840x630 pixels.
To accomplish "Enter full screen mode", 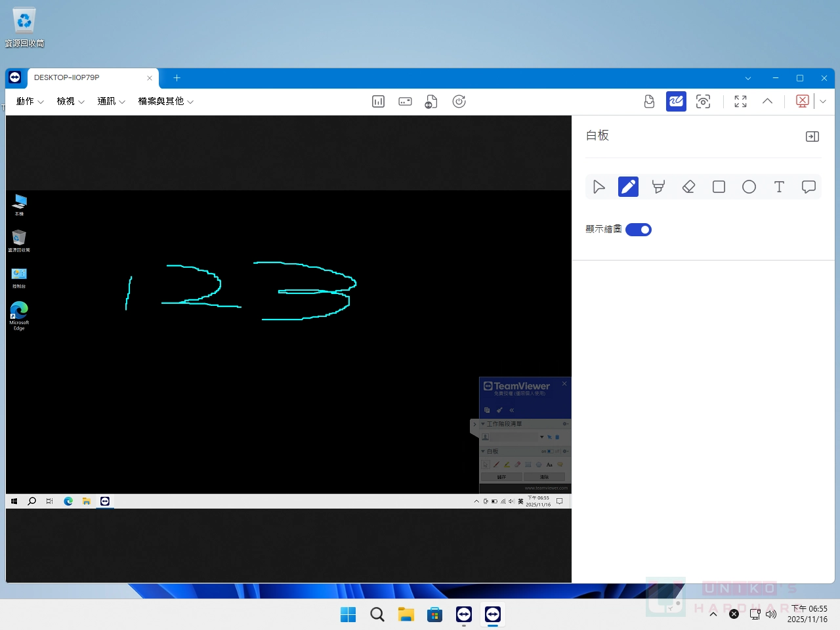I will tap(740, 101).
